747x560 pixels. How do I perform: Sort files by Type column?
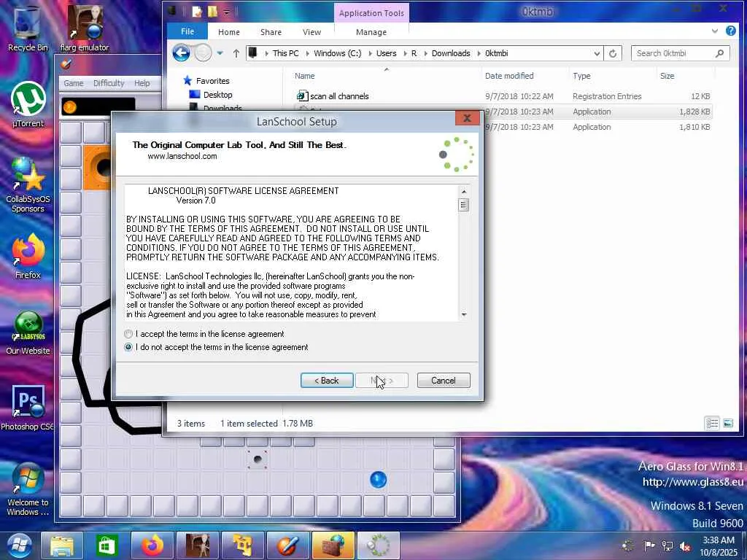[x=581, y=76]
